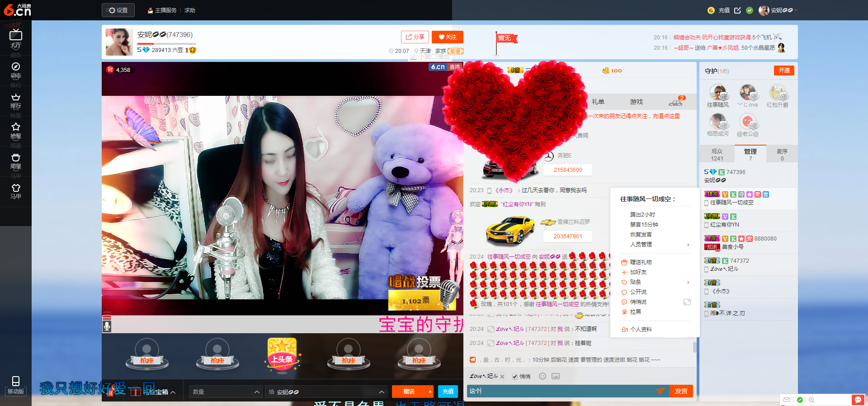Open the 数量 quantity dropdown
The width and height of the screenshot is (868, 406).
(225, 392)
